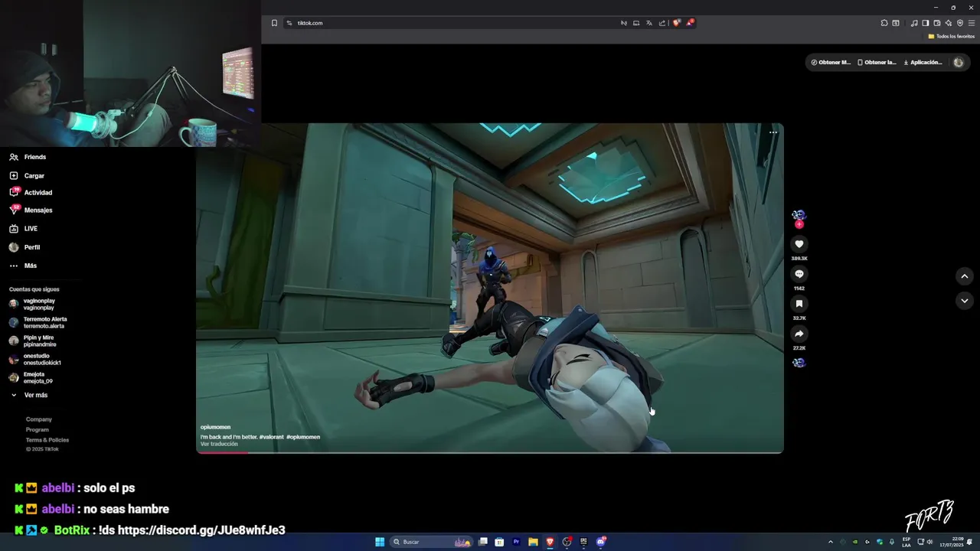
Task: Click Obtener M... button at top
Action: [831, 62]
